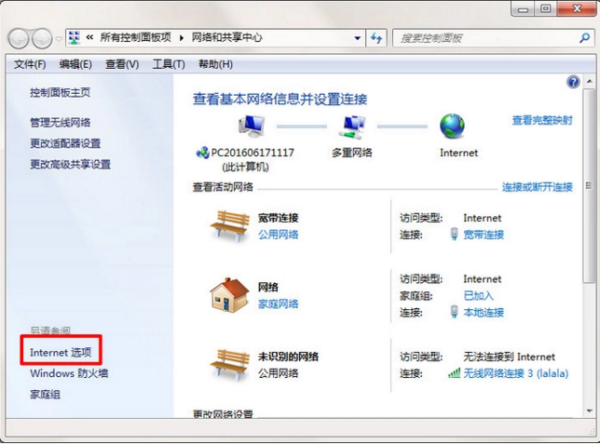Open 管理无线网络

[60, 122]
